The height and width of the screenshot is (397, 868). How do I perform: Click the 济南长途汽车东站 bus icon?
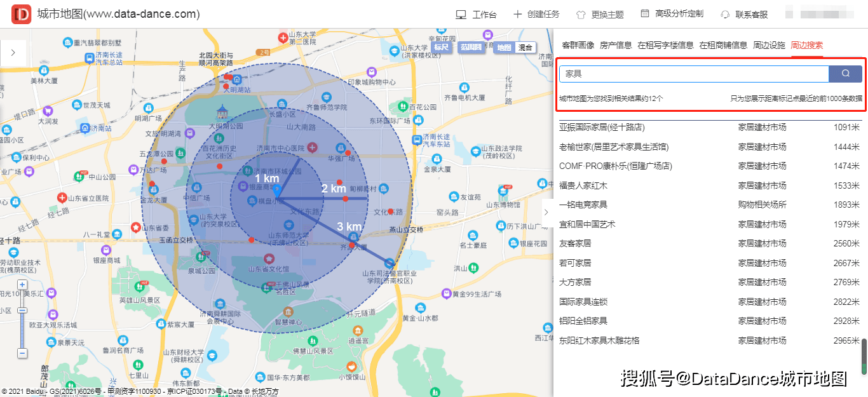[417, 139]
